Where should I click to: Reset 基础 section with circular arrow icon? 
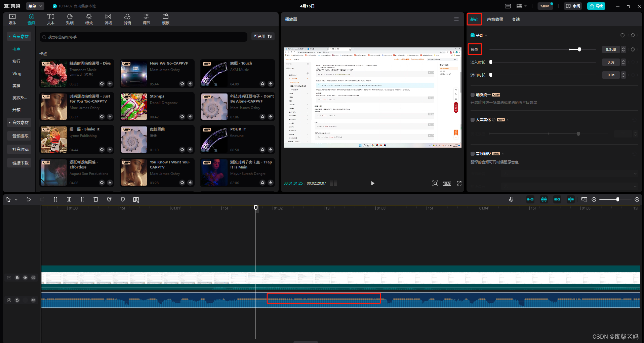click(622, 35)
